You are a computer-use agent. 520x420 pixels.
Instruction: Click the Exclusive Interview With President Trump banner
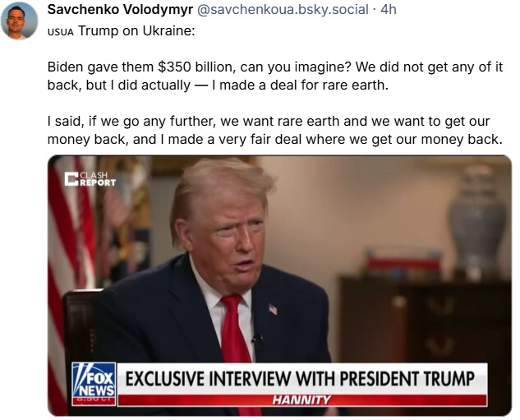tap(301, 379)
